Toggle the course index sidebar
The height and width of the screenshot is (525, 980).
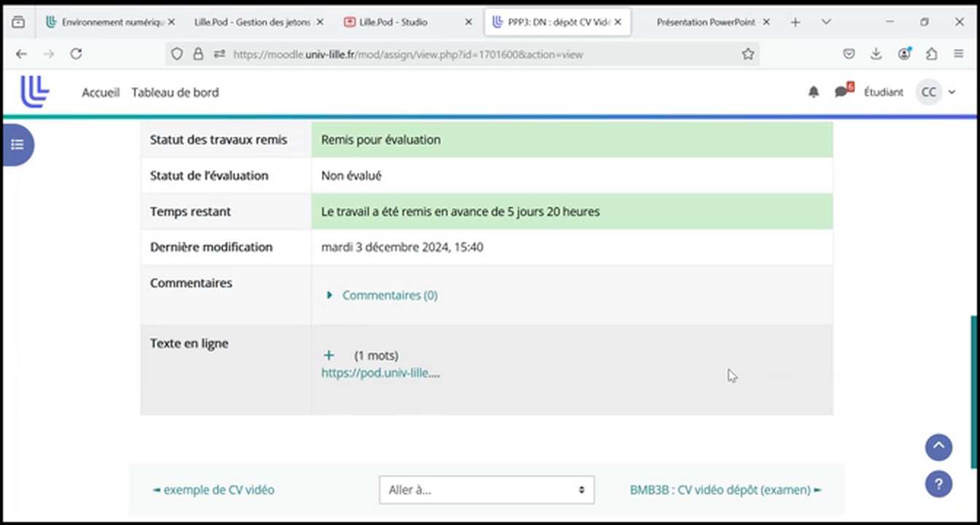pos(17,144)
